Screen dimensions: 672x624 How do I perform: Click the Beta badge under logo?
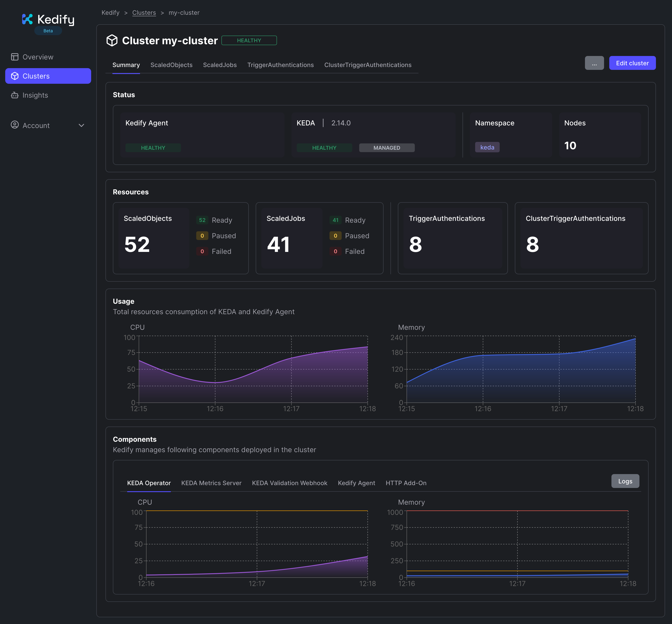tap(48, 31)
